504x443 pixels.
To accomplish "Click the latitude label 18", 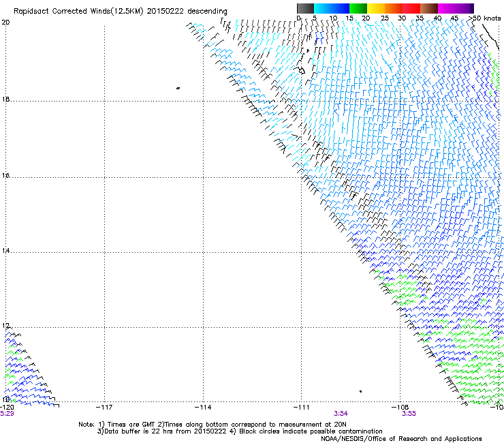I will click(5, 99).
